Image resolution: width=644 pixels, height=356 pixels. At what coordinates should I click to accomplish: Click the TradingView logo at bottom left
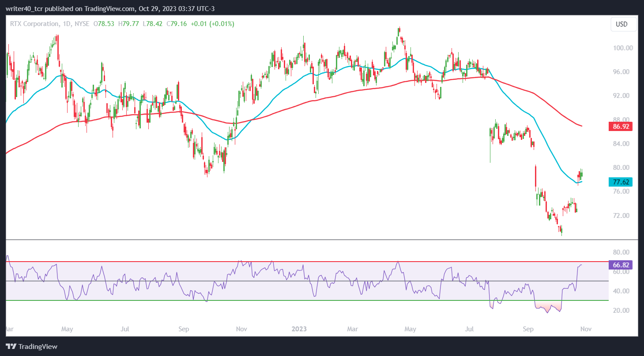[31, 346]
